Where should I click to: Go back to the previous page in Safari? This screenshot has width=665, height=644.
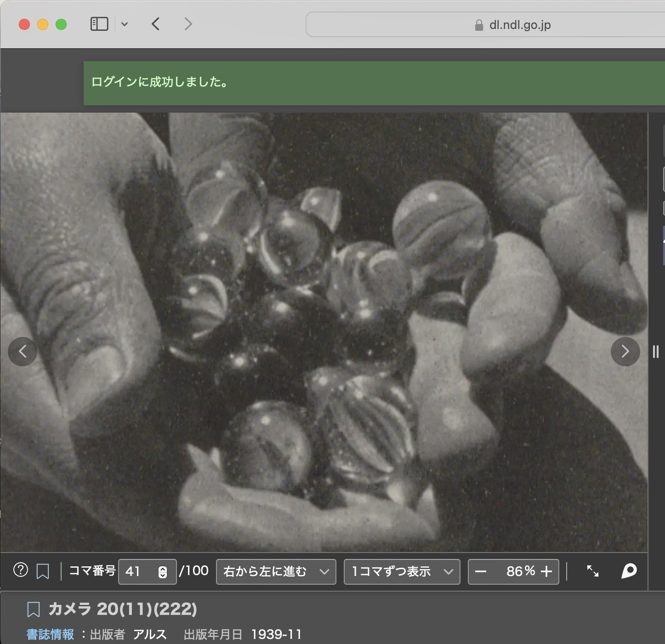(156, 24)
